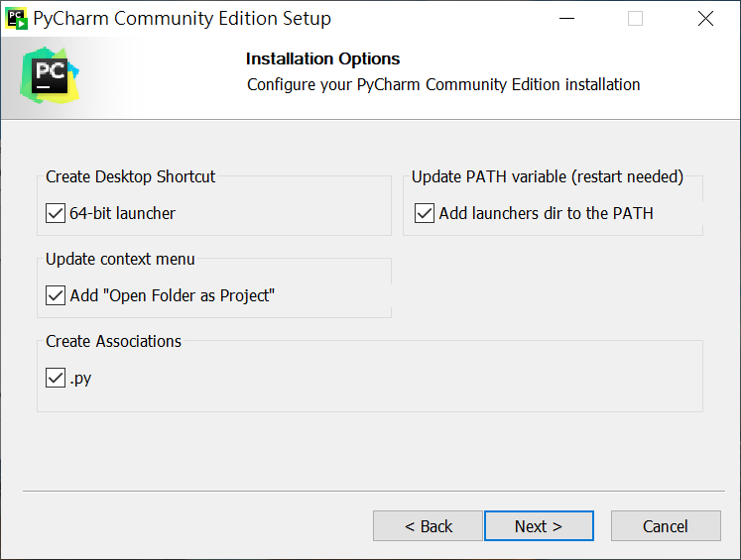Click the "Configure your PyCharm Community Edition installation" subtitle

pyautogui.click(x=443, y=84)
